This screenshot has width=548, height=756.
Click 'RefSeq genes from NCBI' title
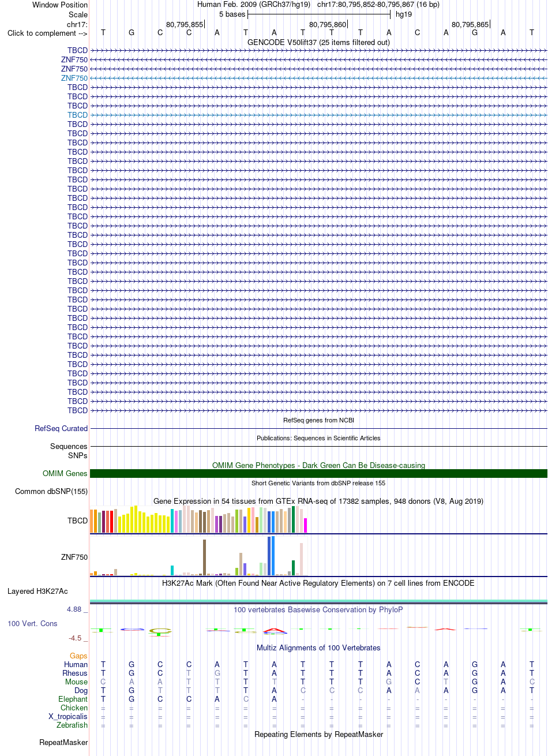pos(318,420)
